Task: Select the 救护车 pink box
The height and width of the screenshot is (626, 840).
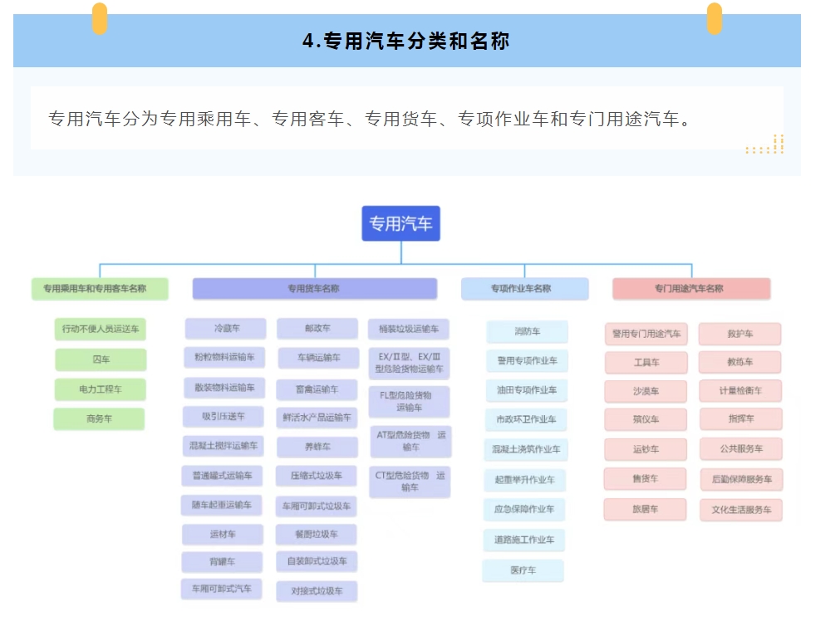Action: pyautogui.click(x=739, y=334)
